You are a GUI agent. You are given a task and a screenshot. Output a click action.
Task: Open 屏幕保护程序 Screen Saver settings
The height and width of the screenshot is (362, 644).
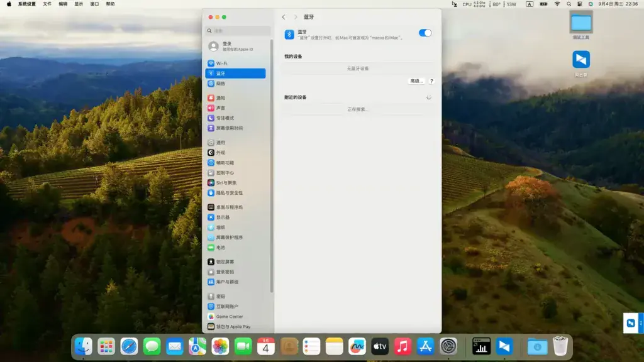[x=235, y=237]
